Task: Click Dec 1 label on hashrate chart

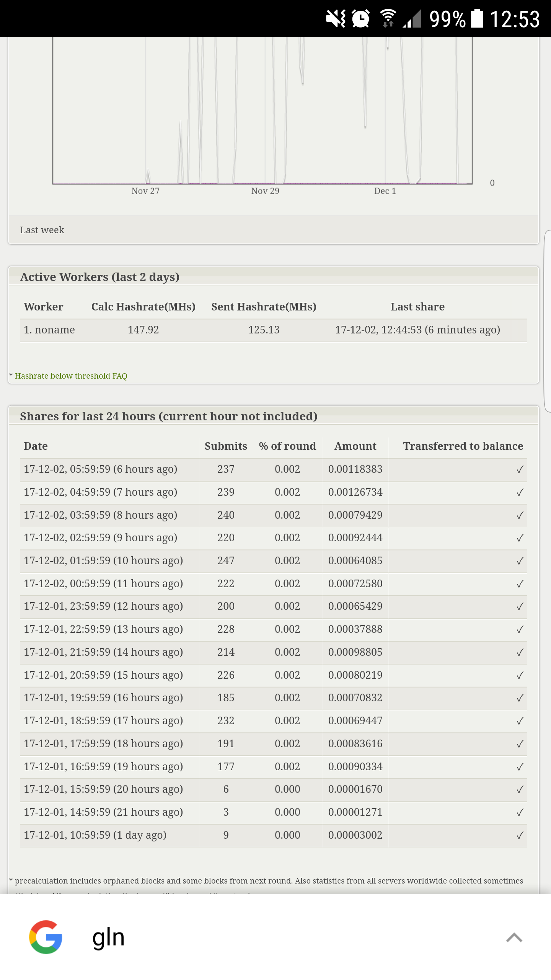Action: pos(385,191)
